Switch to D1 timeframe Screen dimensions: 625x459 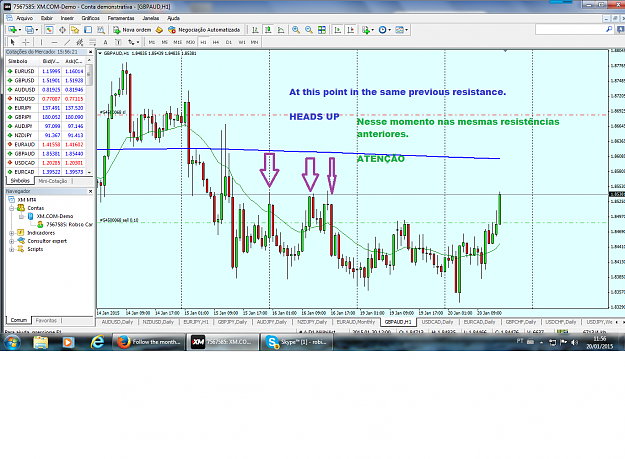[x=229, y=42]
